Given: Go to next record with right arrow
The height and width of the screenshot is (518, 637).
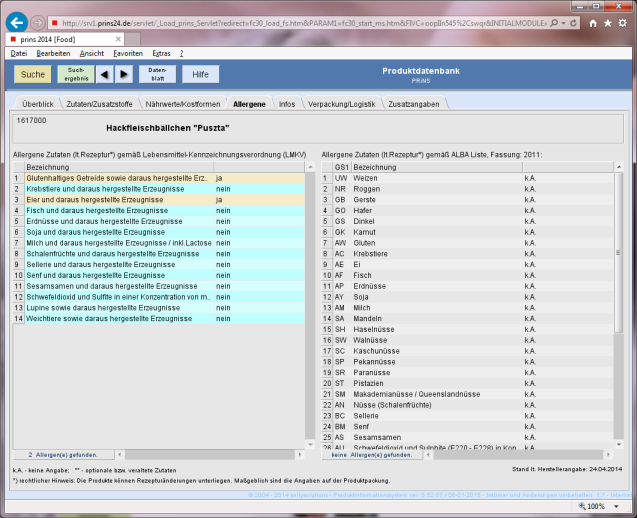Looking at the screenshot, I should [124, 74].
